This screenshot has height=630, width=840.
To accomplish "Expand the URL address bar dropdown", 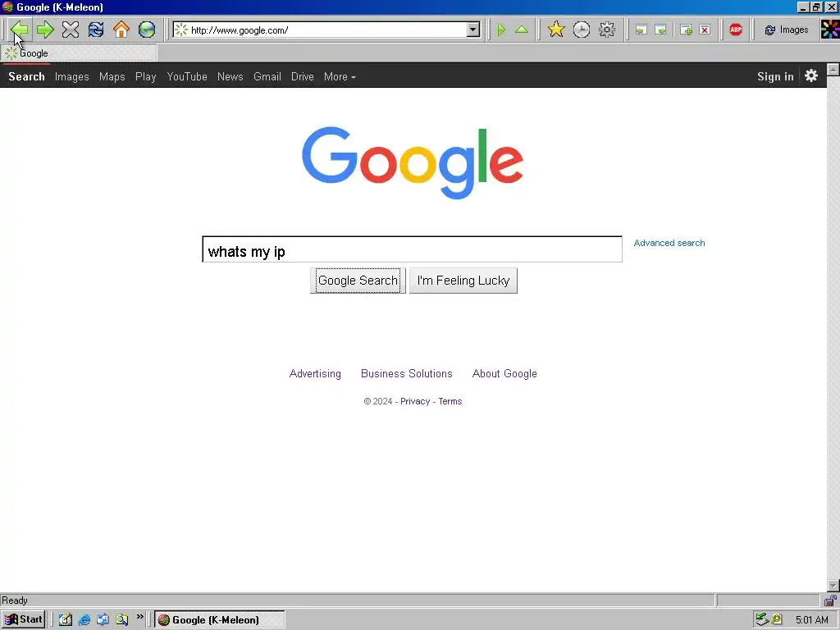I will tap(473, 30).
